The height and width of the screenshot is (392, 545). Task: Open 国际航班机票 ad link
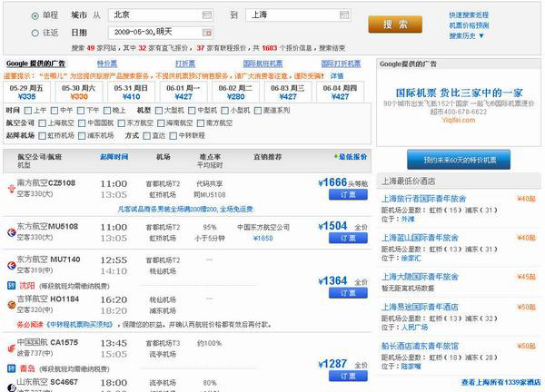click(263, 64)
